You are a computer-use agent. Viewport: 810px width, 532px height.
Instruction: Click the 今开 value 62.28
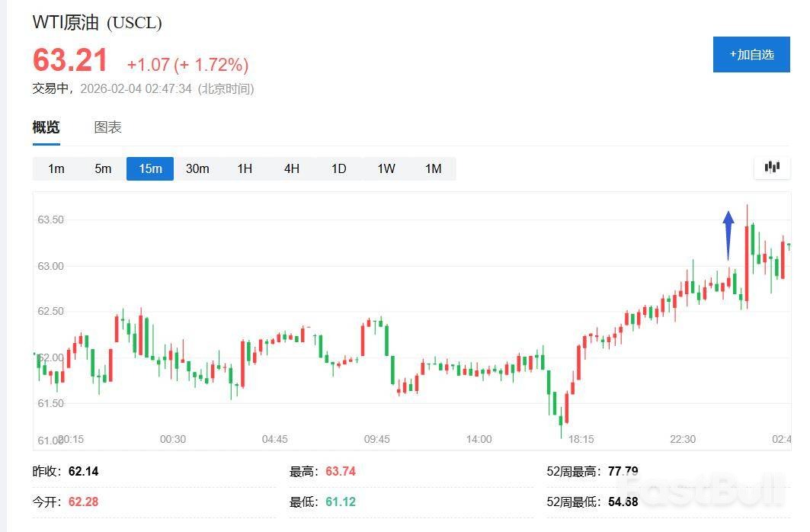click(83, 502)
